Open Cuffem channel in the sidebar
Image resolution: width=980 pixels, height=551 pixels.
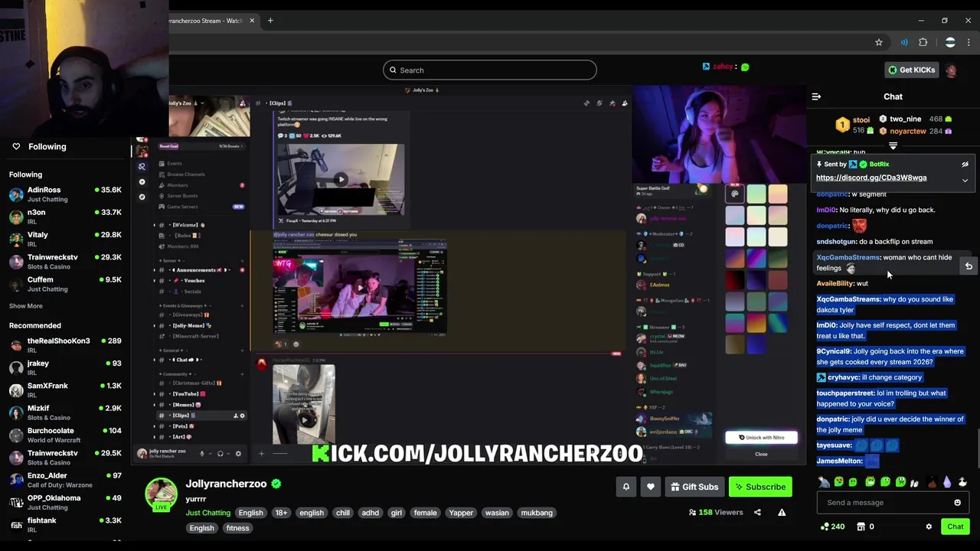click(65, 284)
